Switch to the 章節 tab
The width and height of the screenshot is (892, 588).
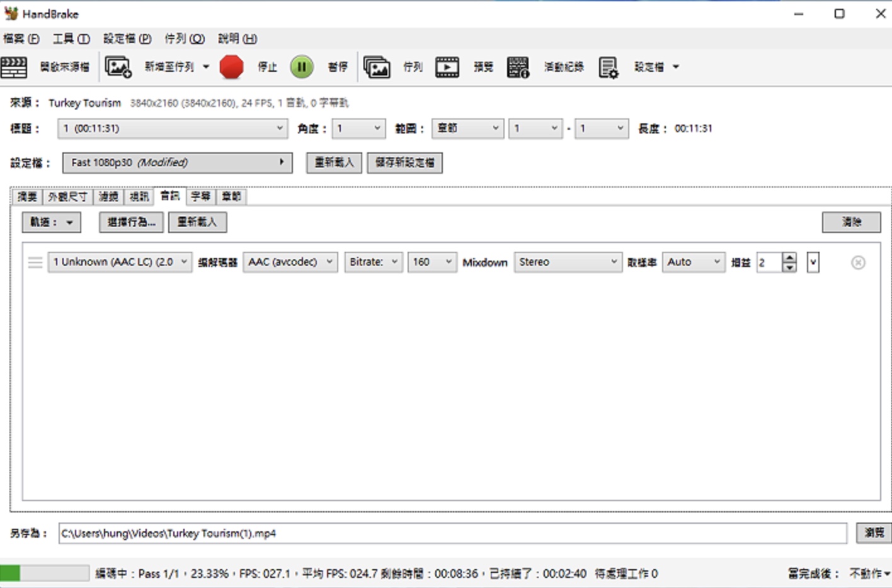pyautogui.click(x=232, y=197)
